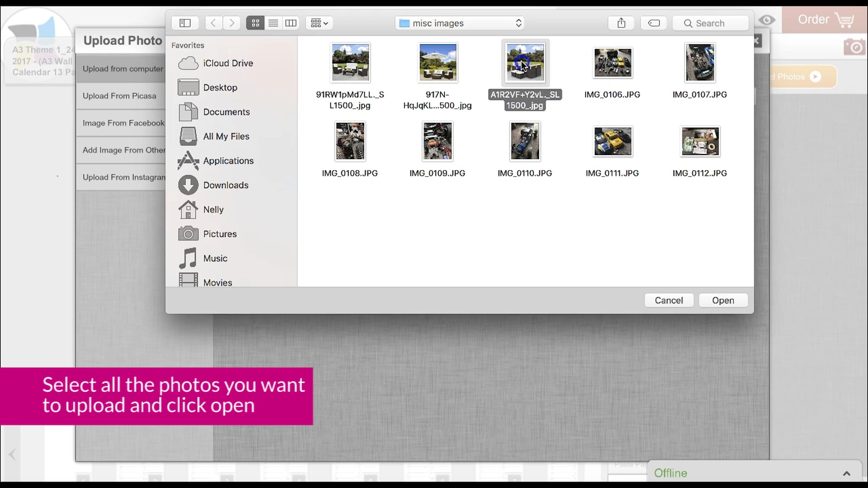Select the IMG_0106.JPG thumbnail
This screenshot has width=868, height=488.
pos(613,63)
